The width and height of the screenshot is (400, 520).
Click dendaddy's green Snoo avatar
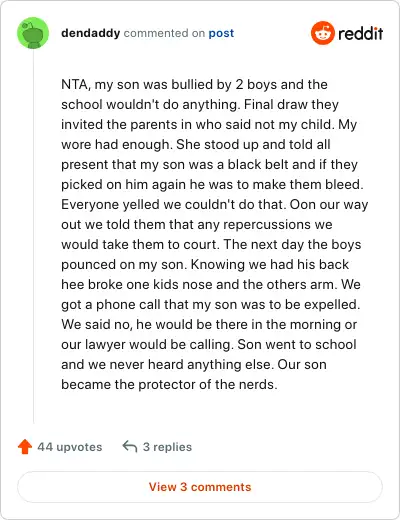(33, 33)
